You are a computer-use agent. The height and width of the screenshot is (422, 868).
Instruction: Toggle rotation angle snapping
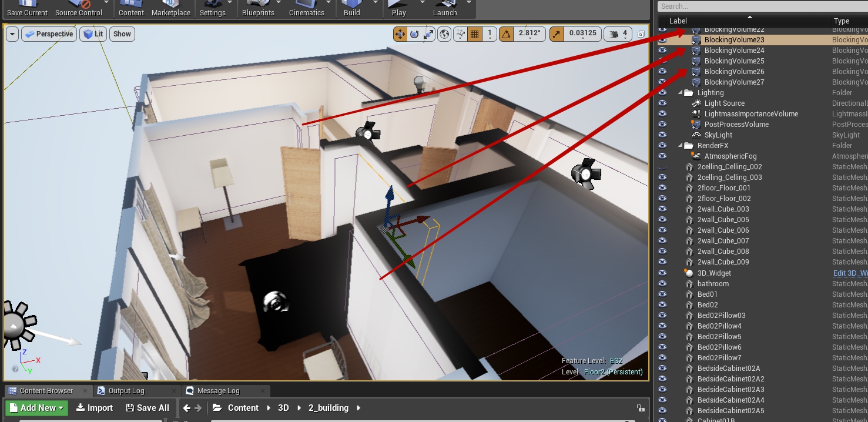coord(506,34)
